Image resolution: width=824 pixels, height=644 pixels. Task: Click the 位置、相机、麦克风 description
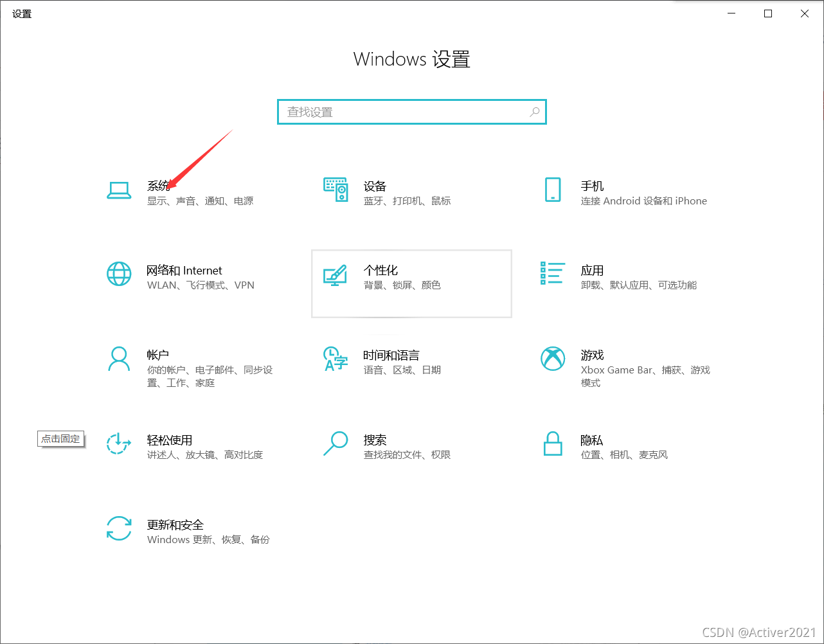point(625,455)
